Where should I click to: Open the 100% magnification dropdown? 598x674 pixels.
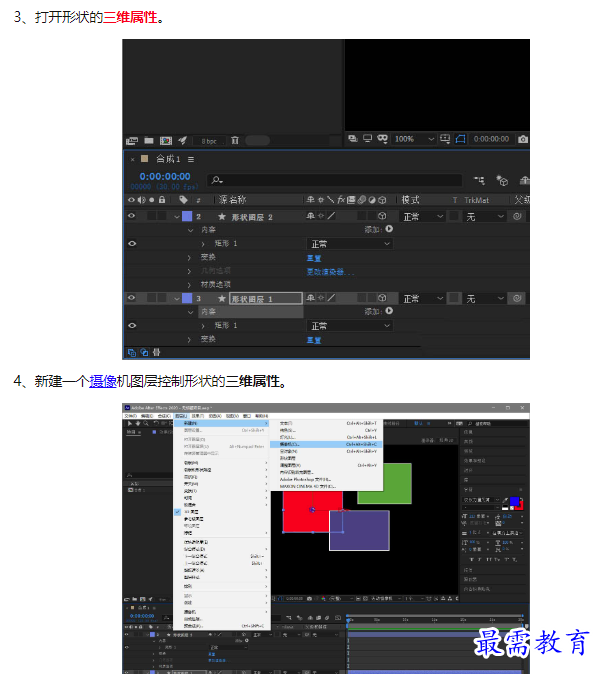tap(414, 139)
